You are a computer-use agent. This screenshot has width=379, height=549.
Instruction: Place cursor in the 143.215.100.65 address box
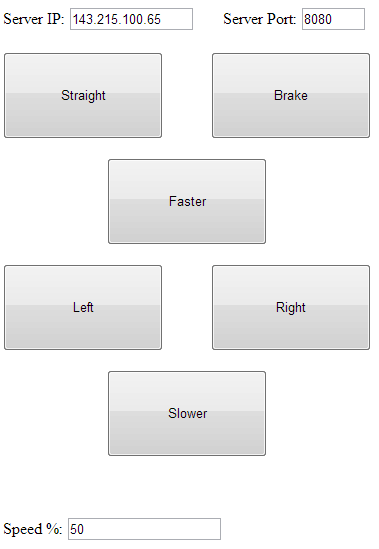coord(131,19)
